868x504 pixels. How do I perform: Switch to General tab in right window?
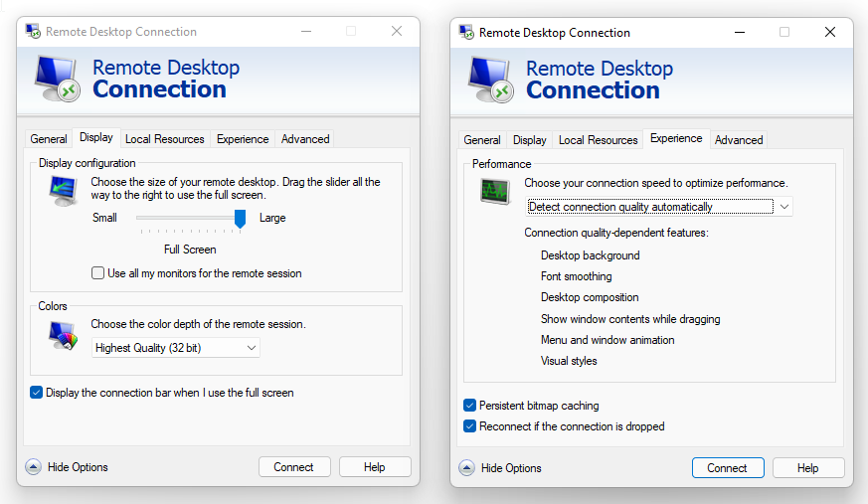coord(481,140)
